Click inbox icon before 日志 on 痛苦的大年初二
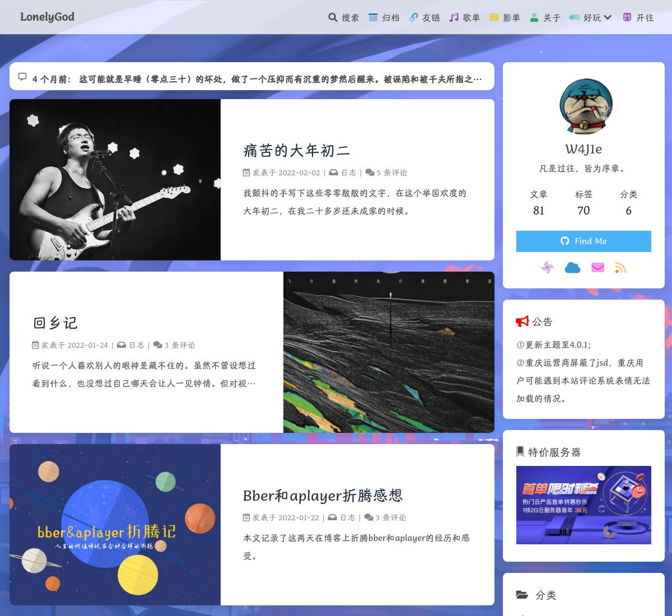Image resolution: width=672 pixels, height=616 pixels. pos(333,172)
